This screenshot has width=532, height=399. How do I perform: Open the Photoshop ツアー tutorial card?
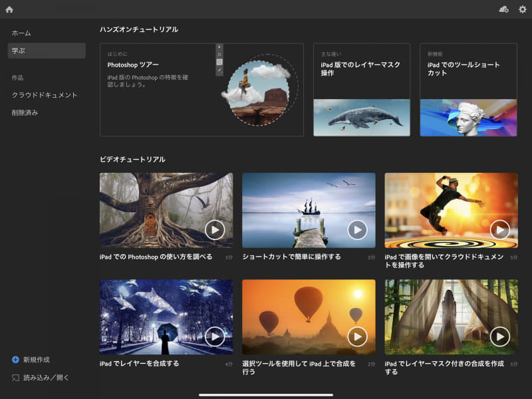[201, 90]
